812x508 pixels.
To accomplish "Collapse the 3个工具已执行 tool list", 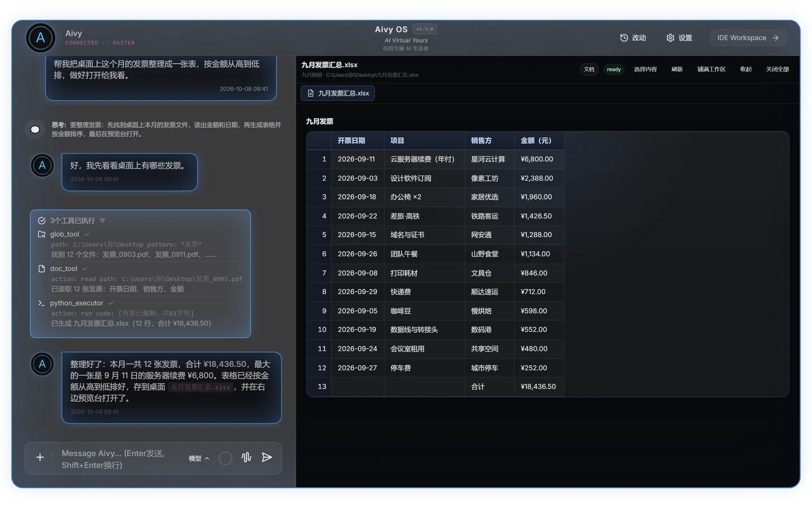I will [x=103, y=221].
